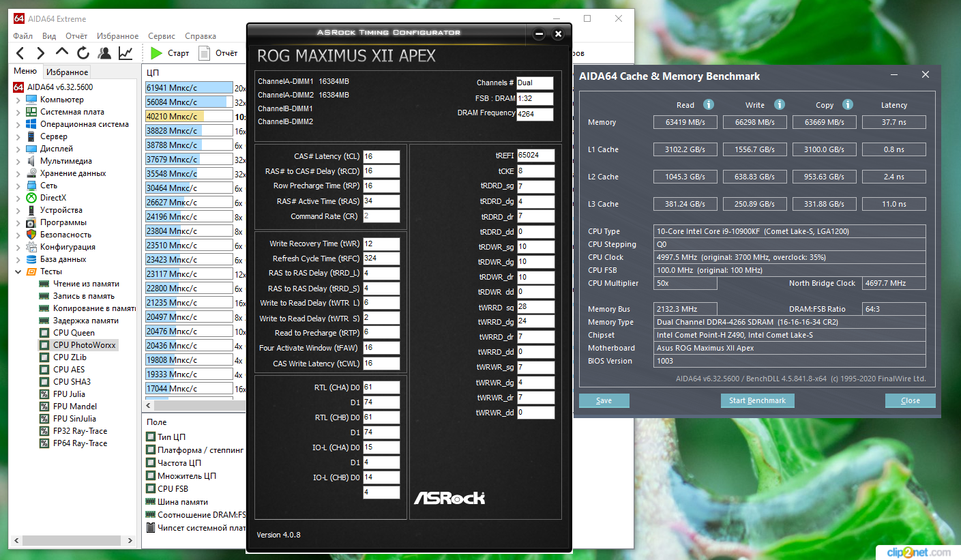Click the DRAM Frequency field
This screenshot has height=560, width=961.
pyautogui.click(x=535, y=115)
